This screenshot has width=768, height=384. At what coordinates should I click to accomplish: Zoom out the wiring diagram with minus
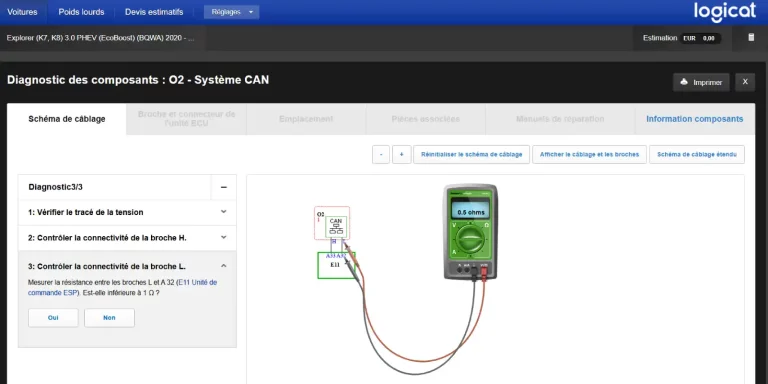point(381,154)
